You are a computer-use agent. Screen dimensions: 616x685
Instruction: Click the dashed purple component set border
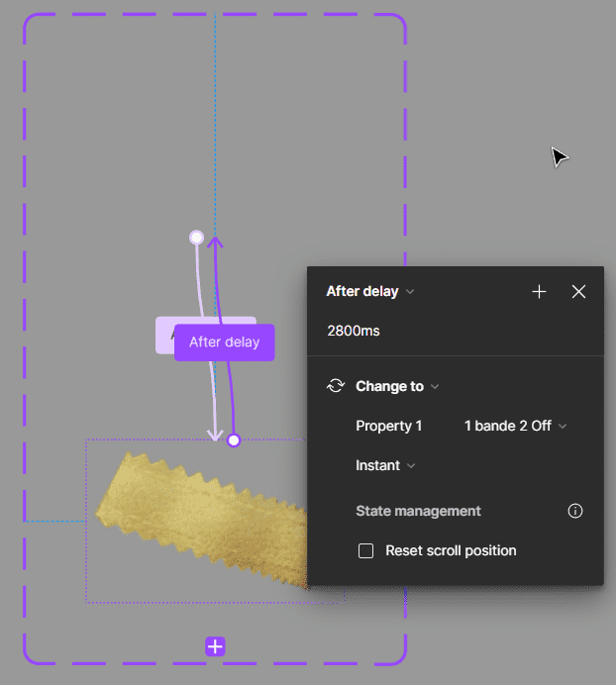coord(25,297)
